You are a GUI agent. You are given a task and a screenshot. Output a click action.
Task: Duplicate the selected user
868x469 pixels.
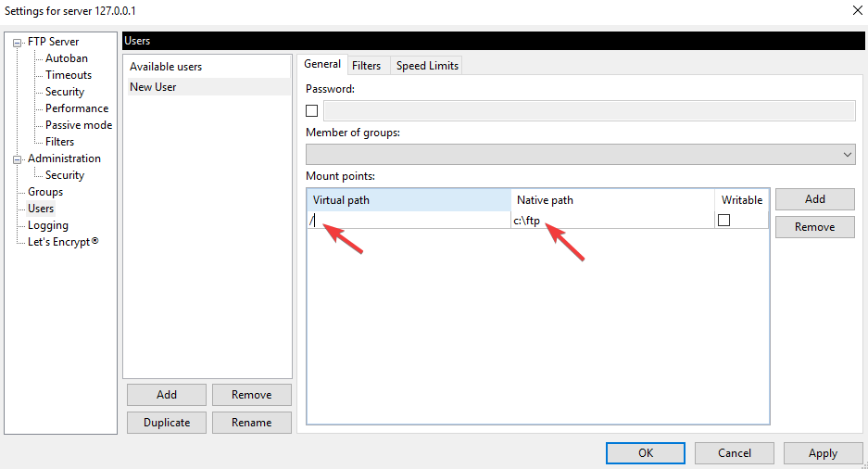167,423
